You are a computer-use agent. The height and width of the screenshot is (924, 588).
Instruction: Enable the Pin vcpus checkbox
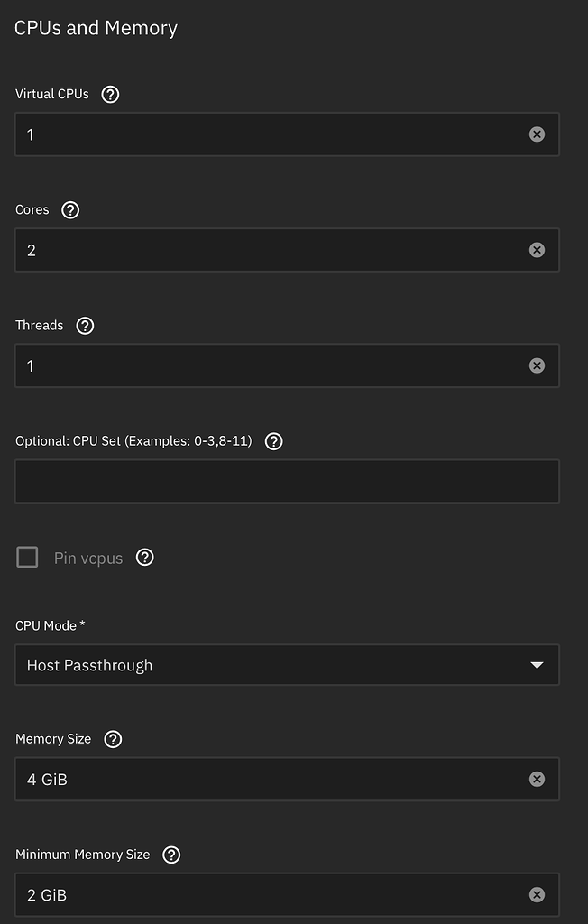[x=28, y=558]
